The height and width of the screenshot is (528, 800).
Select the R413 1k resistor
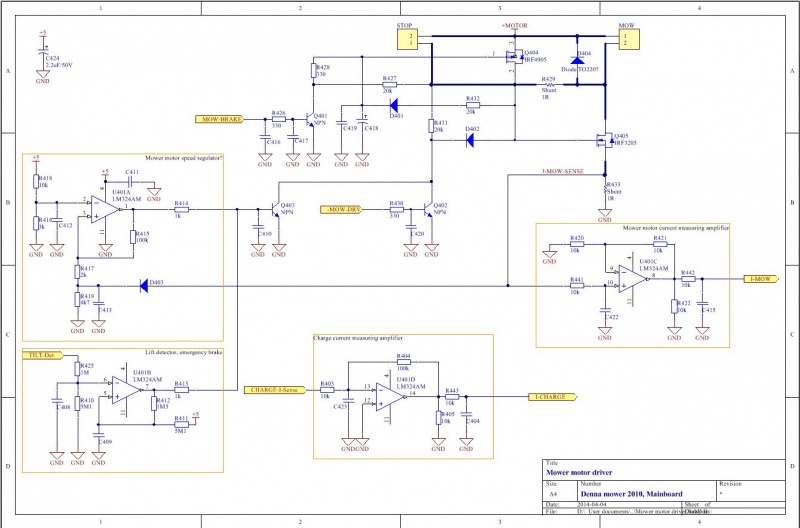click(x=182, y=390)
